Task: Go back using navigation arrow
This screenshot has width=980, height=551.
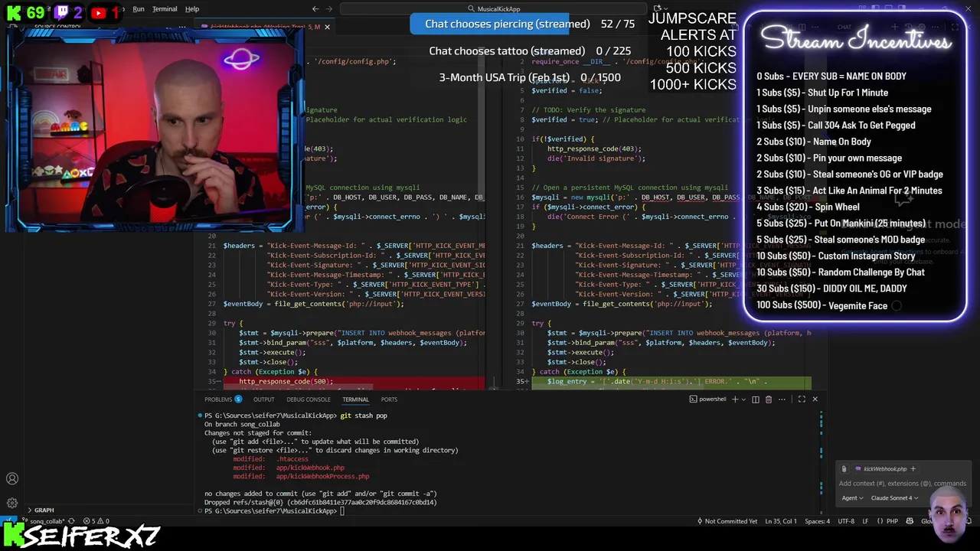Action: pos(315,9)
